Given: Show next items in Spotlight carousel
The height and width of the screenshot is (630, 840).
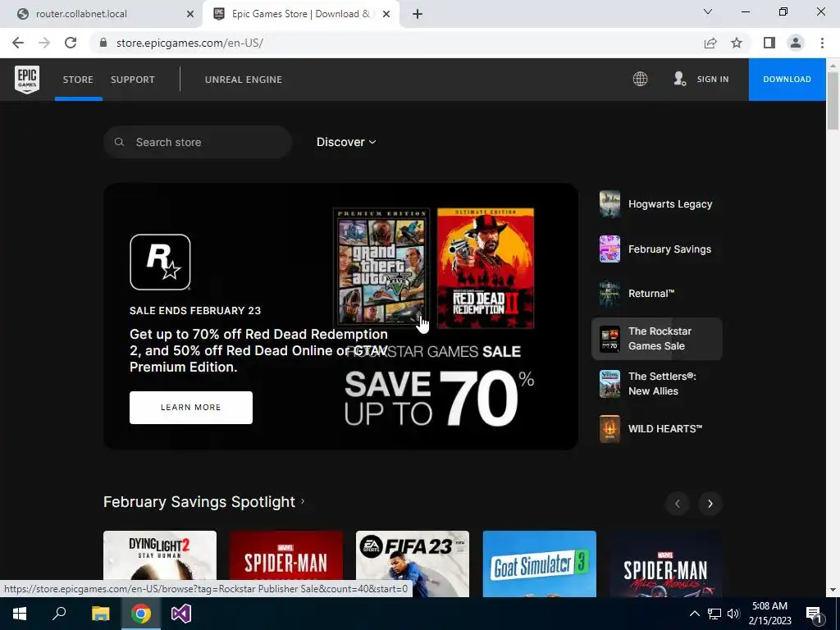Looking at the screenshot, I should click(710, 504).
